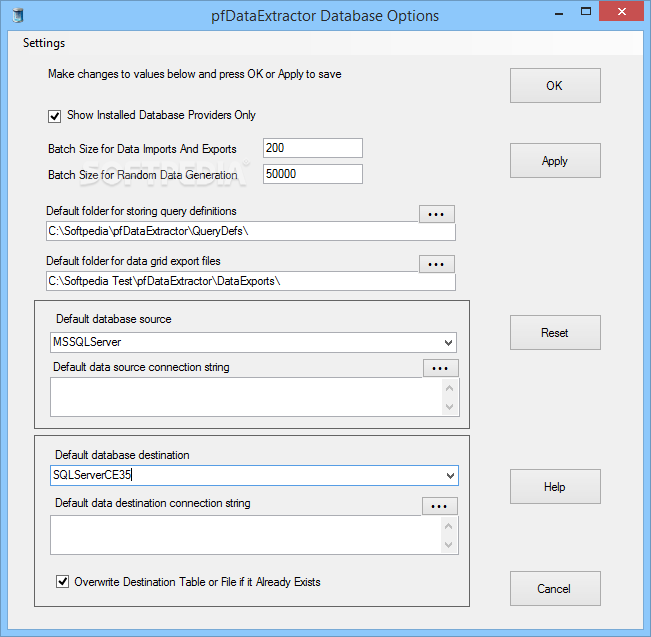Maximize the Database Options window

click(x=586, y=12)
